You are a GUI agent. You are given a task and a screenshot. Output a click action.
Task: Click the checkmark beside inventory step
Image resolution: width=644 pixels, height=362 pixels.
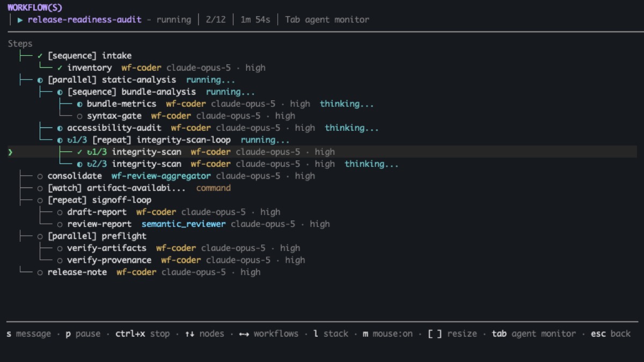[x=60, y=68]
